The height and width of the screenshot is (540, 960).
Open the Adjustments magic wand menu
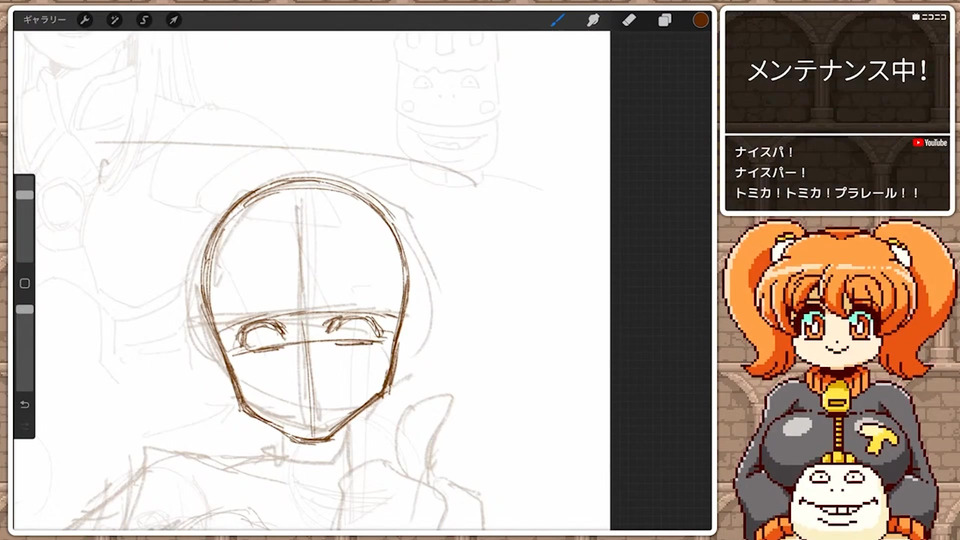point(114,20)
